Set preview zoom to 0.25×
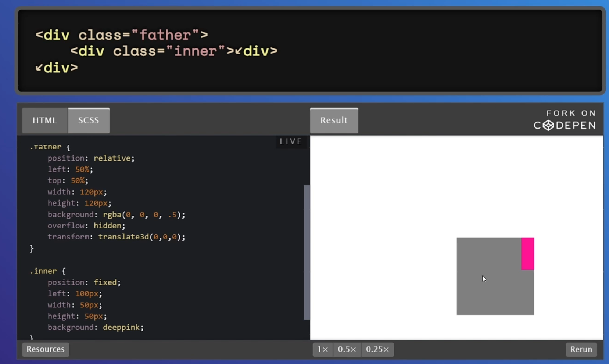 coord(377,349)
